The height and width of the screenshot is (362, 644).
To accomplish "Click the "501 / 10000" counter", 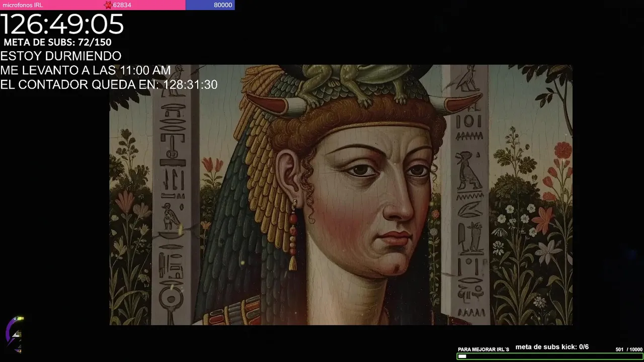I will point(629,349).
